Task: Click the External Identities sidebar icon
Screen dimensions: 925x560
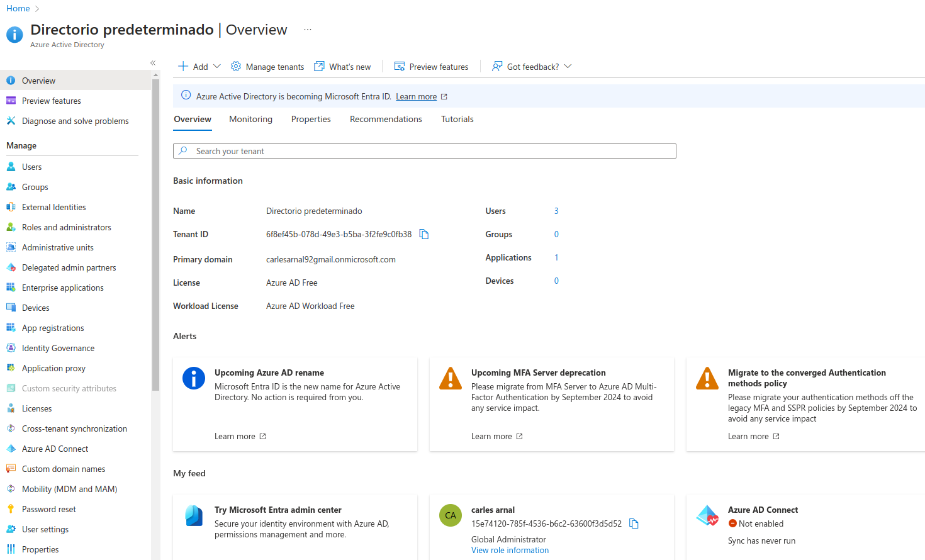Action: [x=11, y=207]
